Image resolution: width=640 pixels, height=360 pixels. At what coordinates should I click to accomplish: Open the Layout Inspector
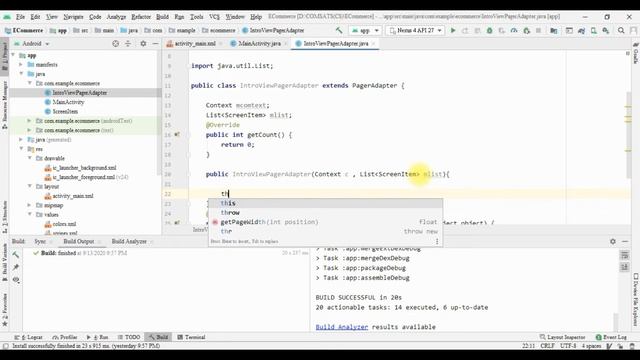pyautogui.click(x=562, y=337)
